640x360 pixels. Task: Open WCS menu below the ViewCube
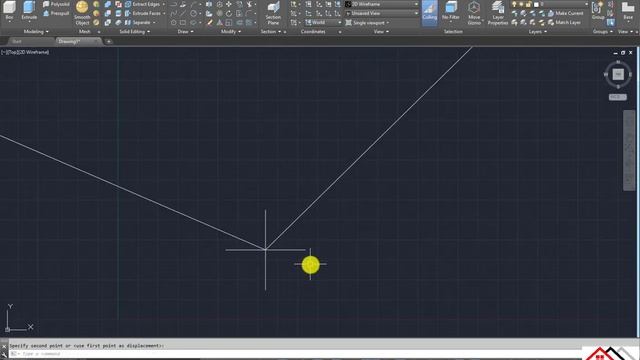(618, 97)
